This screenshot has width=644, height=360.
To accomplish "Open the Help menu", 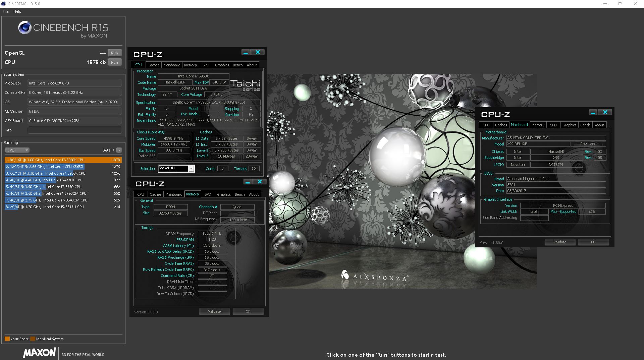I will pos(17,11).
